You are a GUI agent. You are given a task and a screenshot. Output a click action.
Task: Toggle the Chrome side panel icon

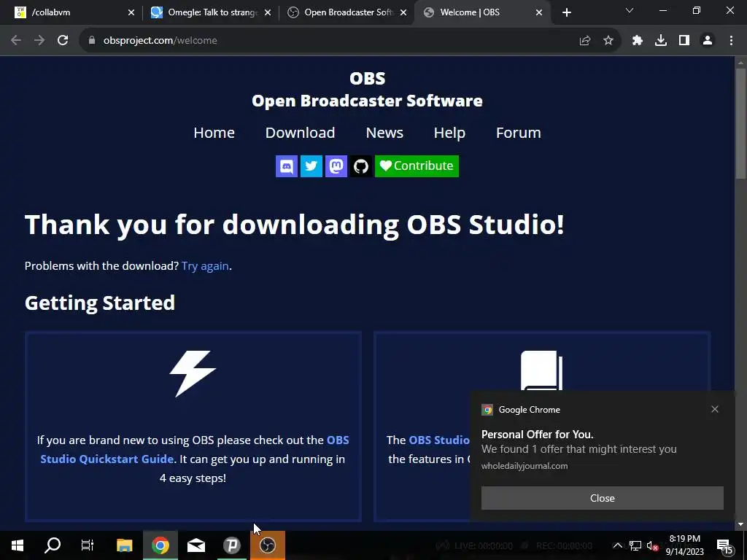(684, 41)
